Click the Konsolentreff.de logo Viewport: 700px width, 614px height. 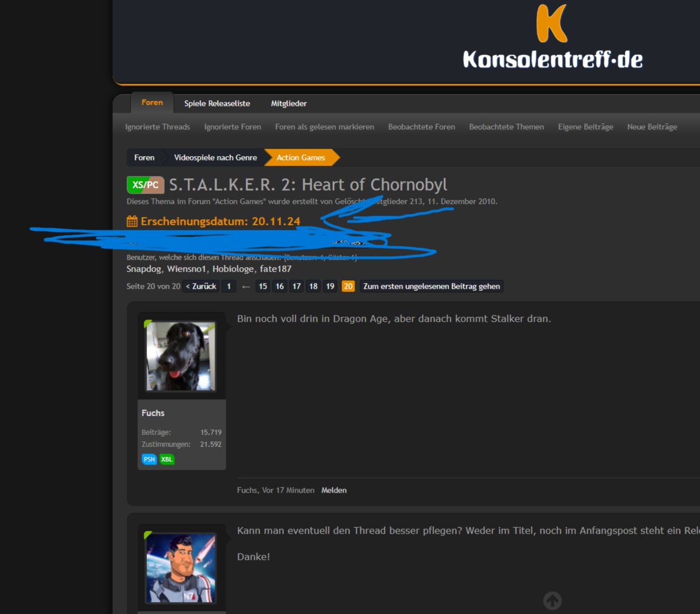(552, 36)
